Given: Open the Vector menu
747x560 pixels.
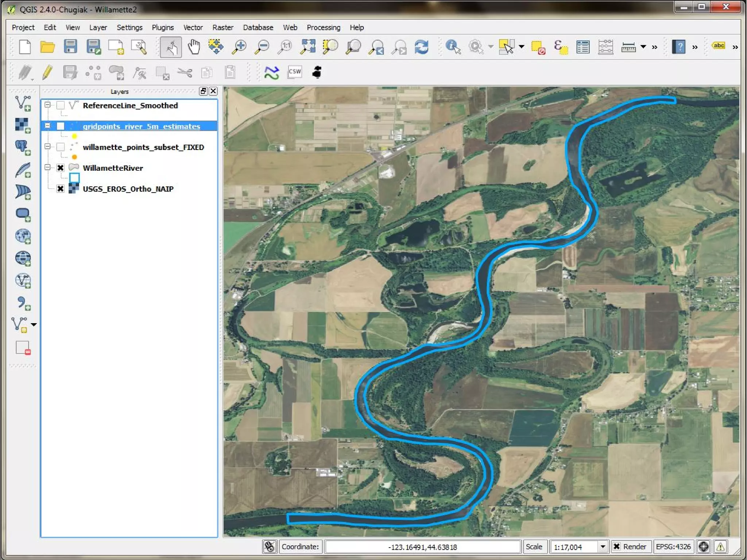Looking at the screenshot, I should point(193,27).
